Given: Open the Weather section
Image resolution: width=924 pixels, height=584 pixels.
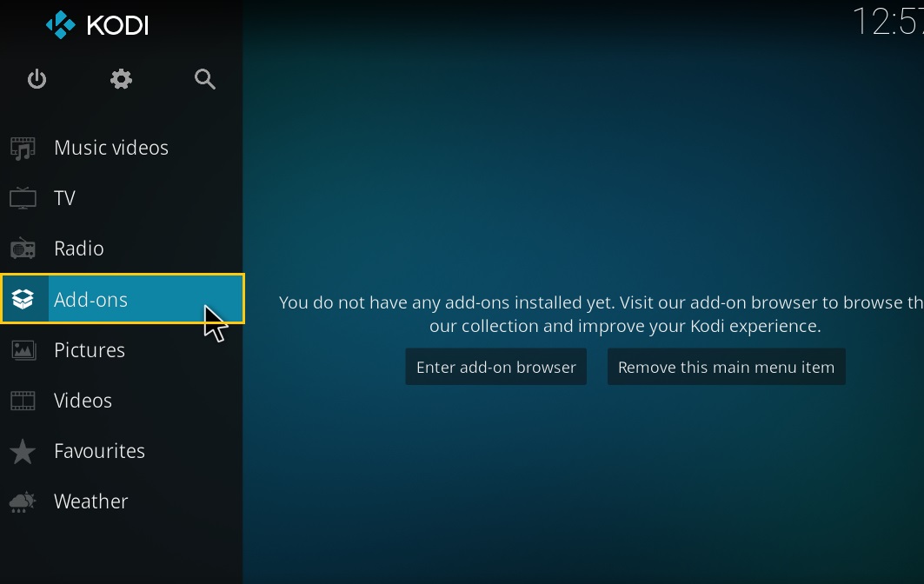Looking at the screenshot, I should pyautogui.click(x=90, y=501).
